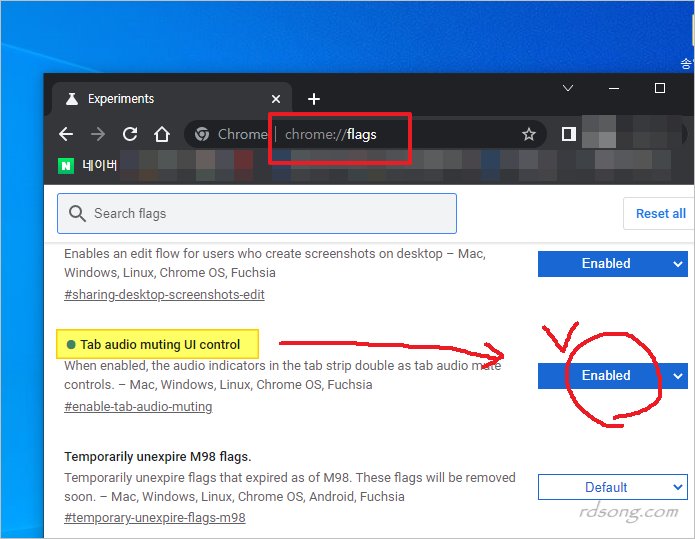Expand the desktop screenshots edit Enabled dropdown
Screen dimensions: 695x539
point(612,264)
